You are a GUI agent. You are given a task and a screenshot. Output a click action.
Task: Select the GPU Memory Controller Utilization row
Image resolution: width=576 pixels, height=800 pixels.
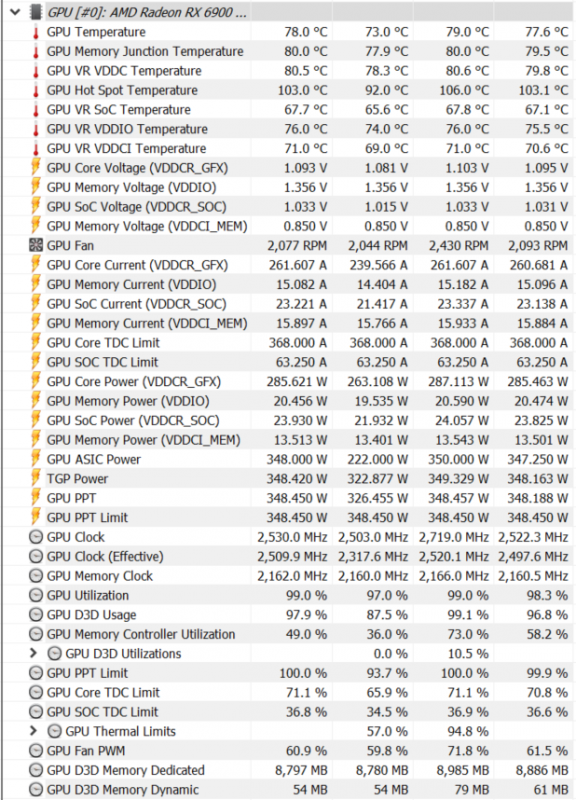[289, 634]
